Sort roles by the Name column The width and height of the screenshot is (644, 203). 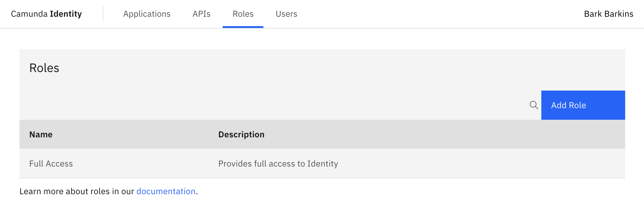coord(41,134)
